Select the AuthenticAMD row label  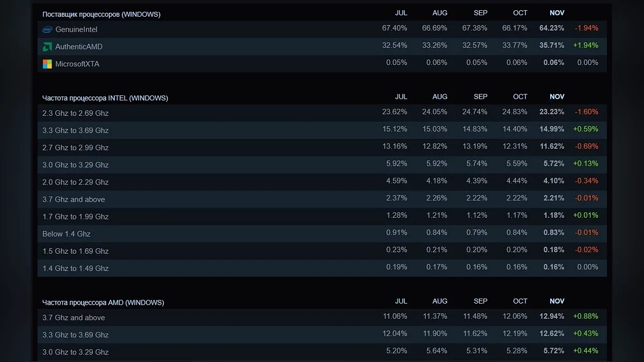click(78, 47)
